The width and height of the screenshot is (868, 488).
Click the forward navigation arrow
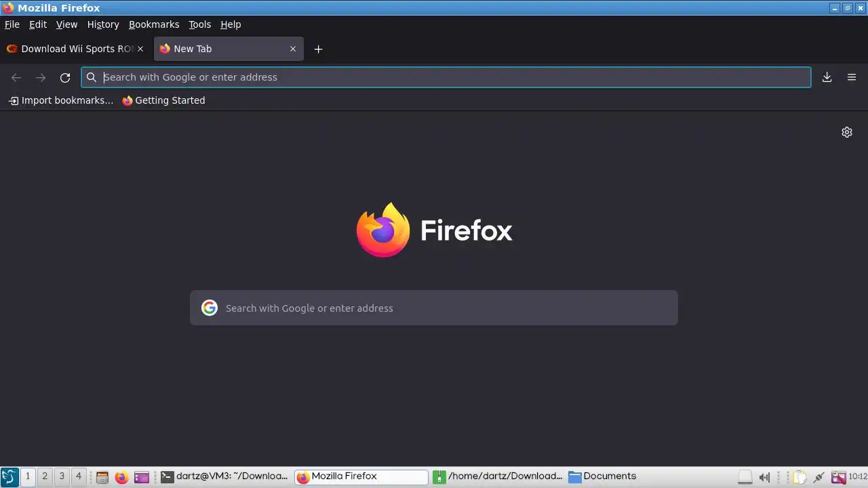(x=41, y=77)
